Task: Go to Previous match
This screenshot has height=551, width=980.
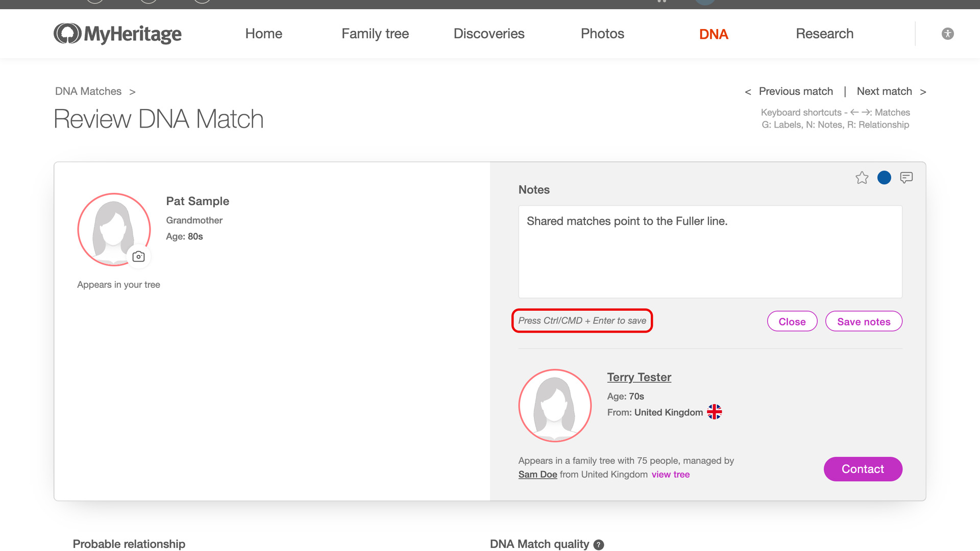Action: point(796,91)
